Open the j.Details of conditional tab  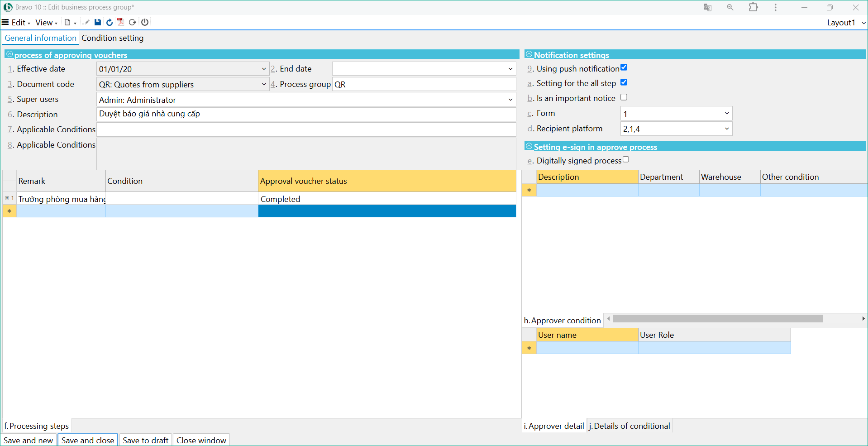point(629,426)
